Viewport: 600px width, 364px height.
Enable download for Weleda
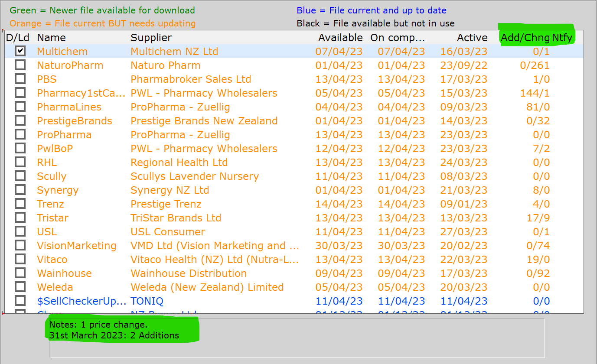point(20,286)
